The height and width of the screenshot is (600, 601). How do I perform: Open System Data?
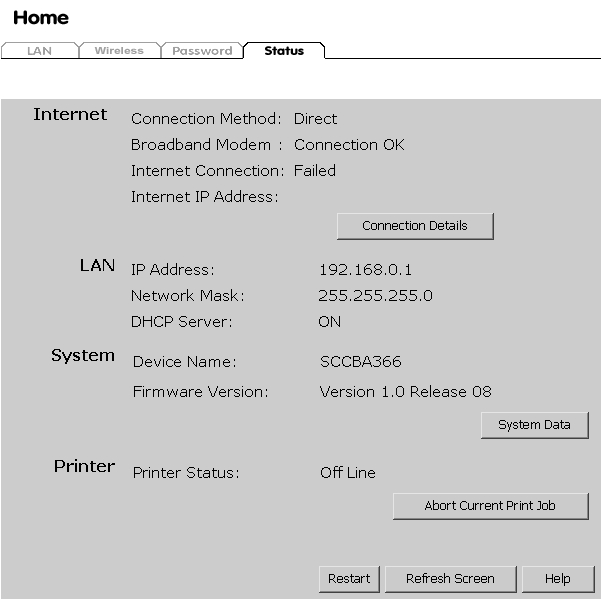click(x=534, y=425)
